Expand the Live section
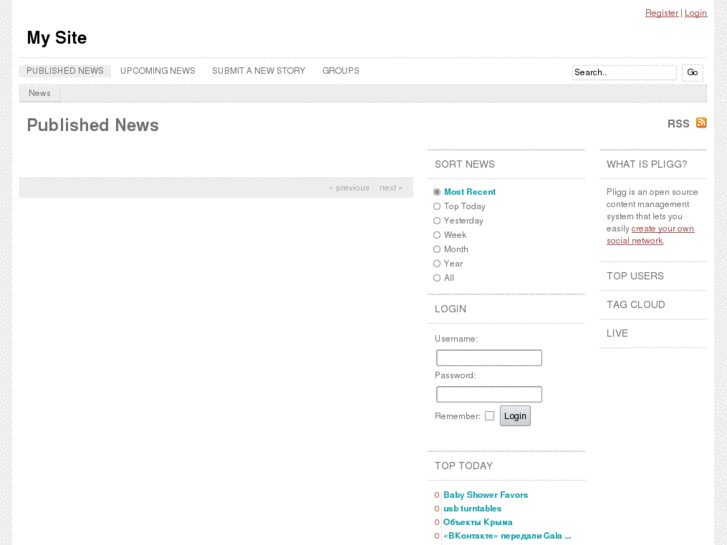 coord(617,333)
